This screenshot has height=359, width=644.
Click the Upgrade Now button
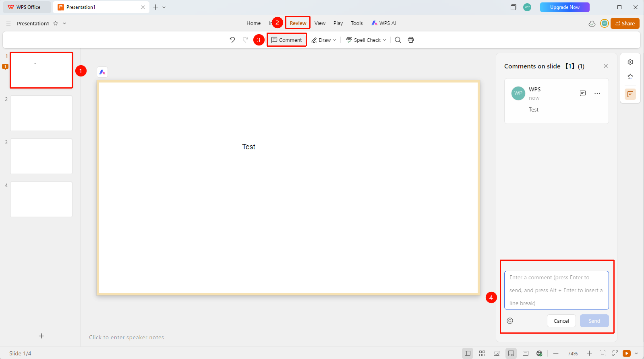point(565,7)
